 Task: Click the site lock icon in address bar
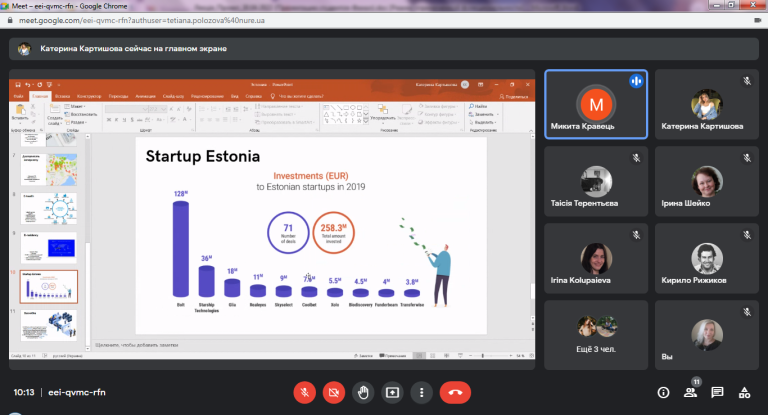[10, 21]
